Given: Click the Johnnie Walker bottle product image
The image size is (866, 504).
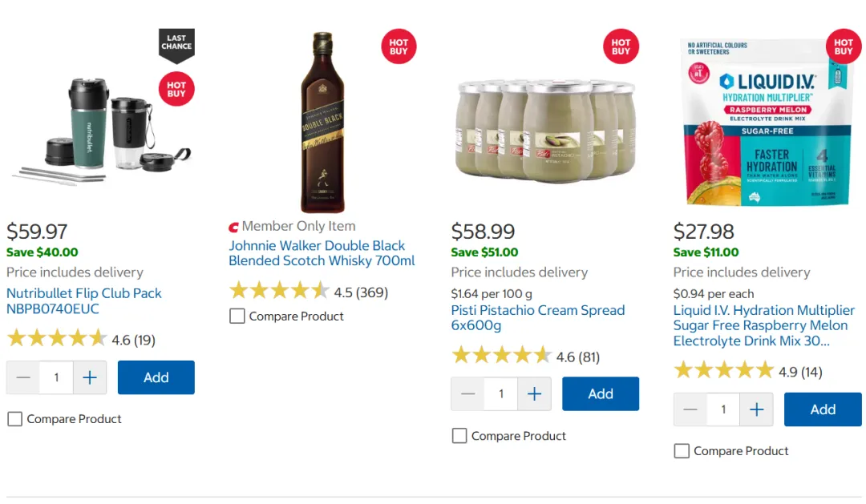Looking at the screenshot, I should click(x=322, y=122).
